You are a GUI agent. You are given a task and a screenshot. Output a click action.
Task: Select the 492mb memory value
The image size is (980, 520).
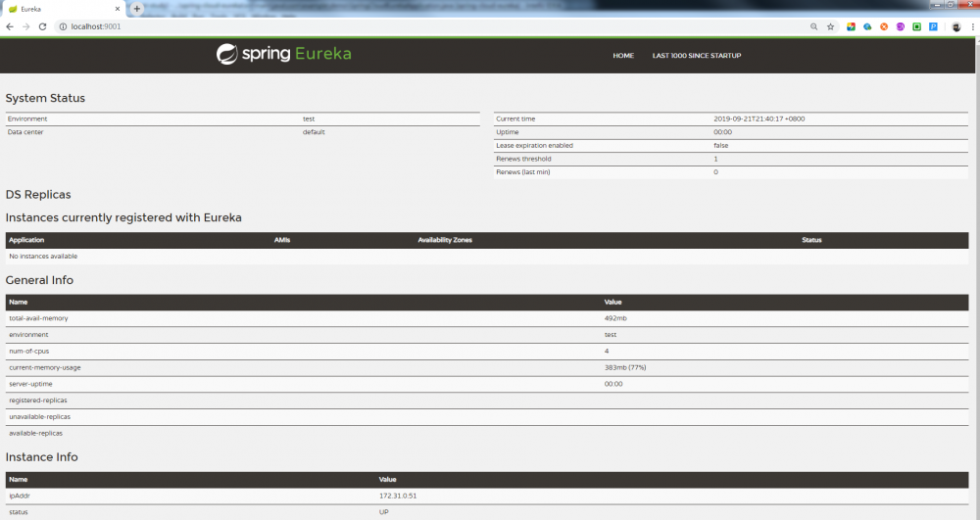(x=615, y=318)
